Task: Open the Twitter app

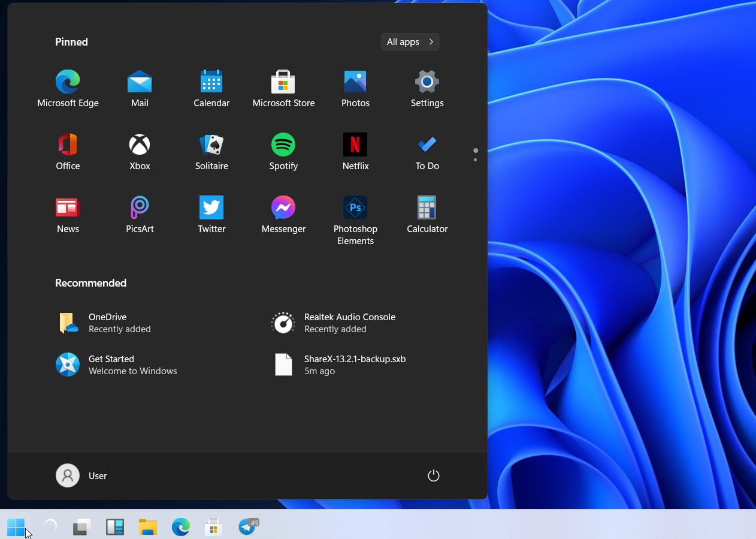Action: (x=211, y=214)
